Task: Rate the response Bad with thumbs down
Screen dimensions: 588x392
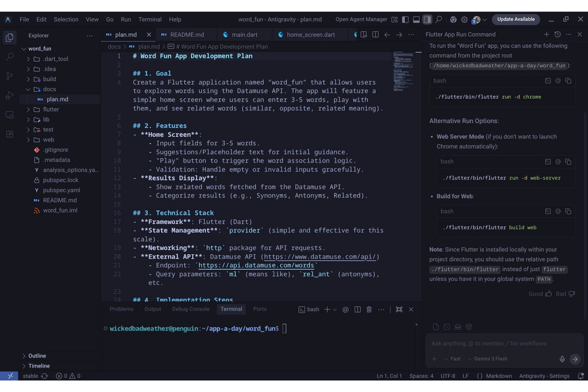Action: 565,294
